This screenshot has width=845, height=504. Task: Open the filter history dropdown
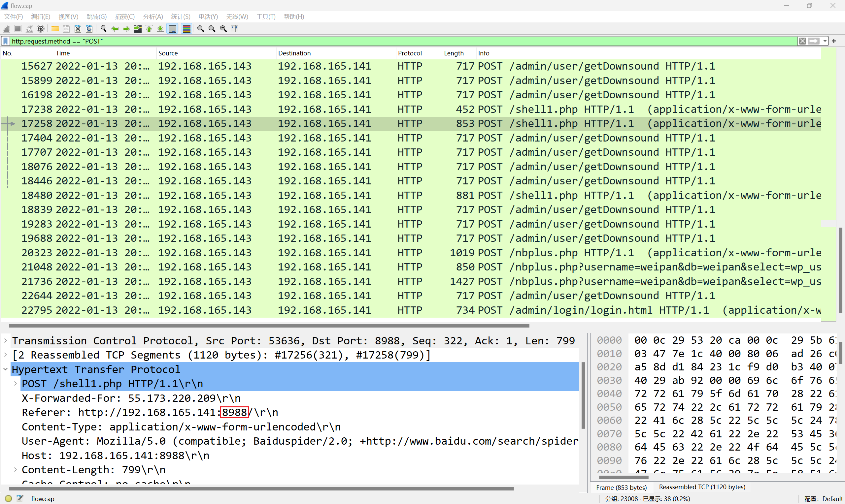click(x=825, y=41)
